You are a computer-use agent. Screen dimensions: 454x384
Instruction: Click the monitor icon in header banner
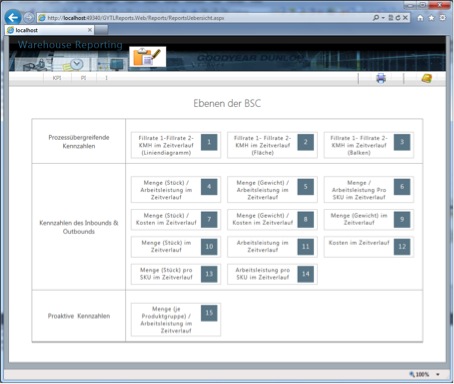(116, 64)
